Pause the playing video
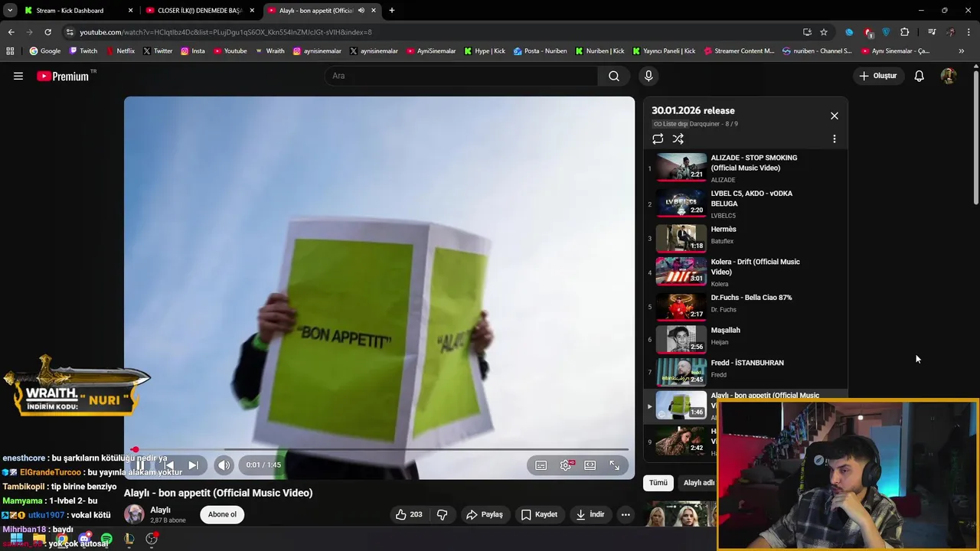 click(140, 465)
